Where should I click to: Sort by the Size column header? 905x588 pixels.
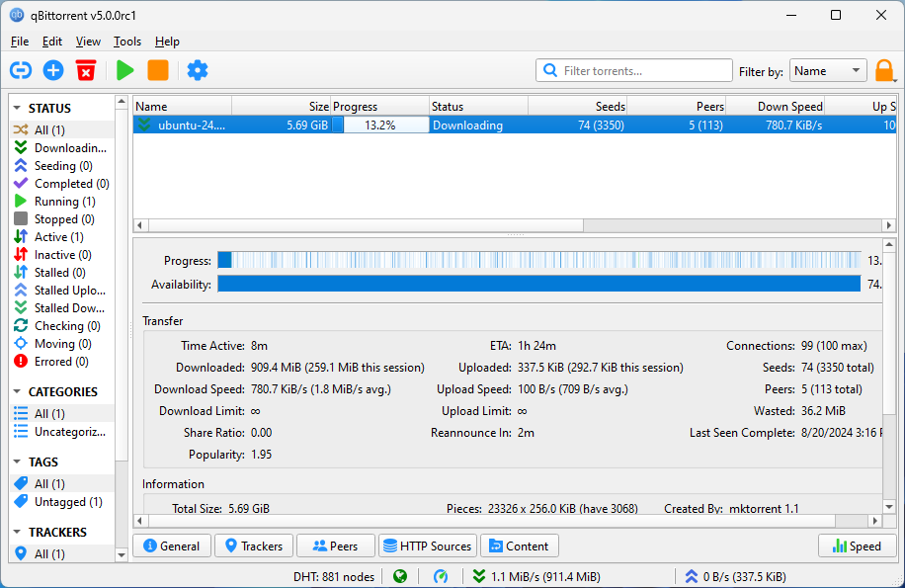[x=281, y=106]
